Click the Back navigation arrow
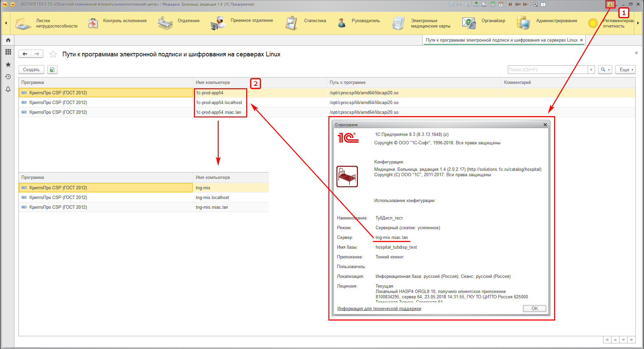This screenshot has width=644, height=349. (x=25, y=54)
